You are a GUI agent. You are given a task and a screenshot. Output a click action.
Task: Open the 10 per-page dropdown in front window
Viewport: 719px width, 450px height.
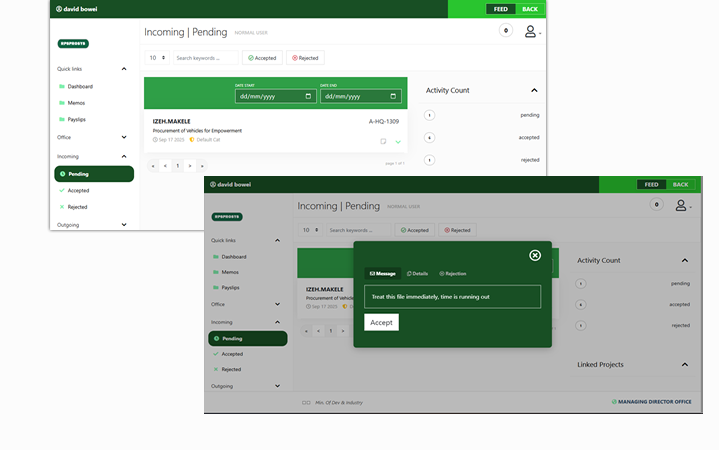[310, 230]
